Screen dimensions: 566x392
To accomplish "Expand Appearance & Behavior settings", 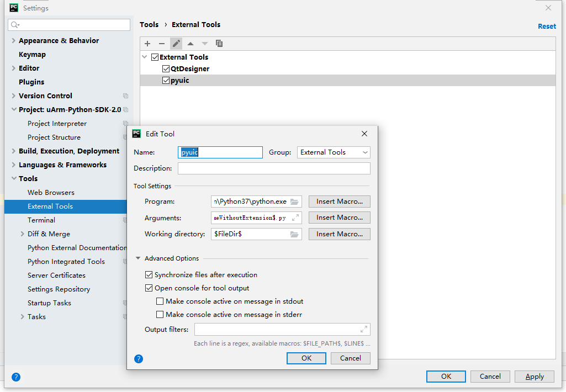I will [14, 40].
